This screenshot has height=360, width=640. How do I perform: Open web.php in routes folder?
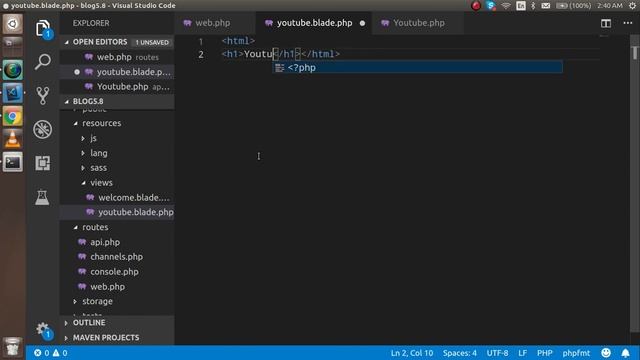pos(117,287)
